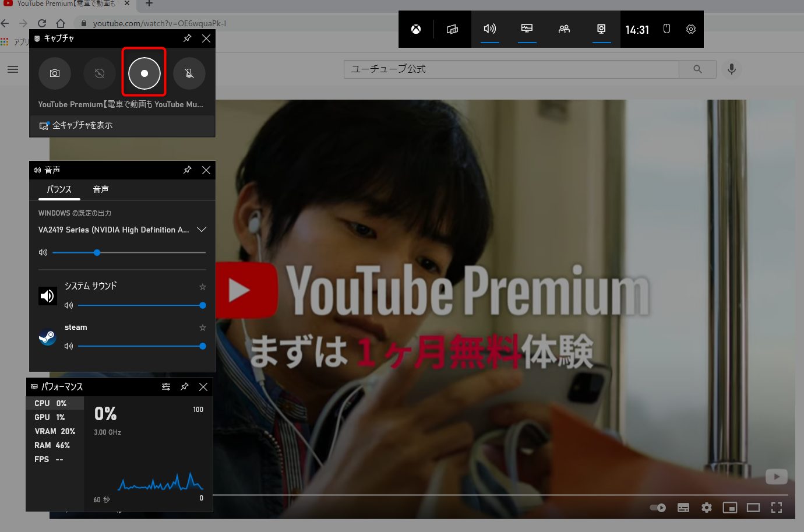
Task: Select the CPU metric row
Action: click(55, 403)
